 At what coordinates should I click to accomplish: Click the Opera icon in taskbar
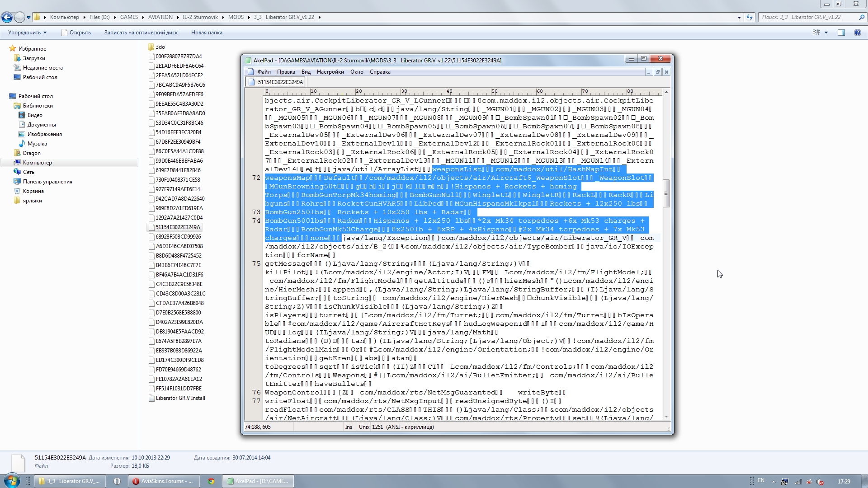pos(117,481)
